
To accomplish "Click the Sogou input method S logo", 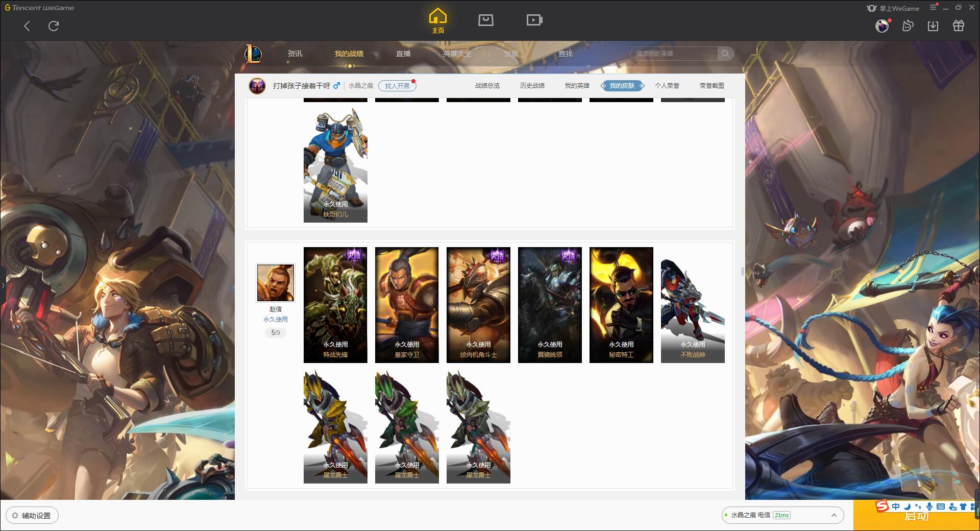I will pos(882,506).
